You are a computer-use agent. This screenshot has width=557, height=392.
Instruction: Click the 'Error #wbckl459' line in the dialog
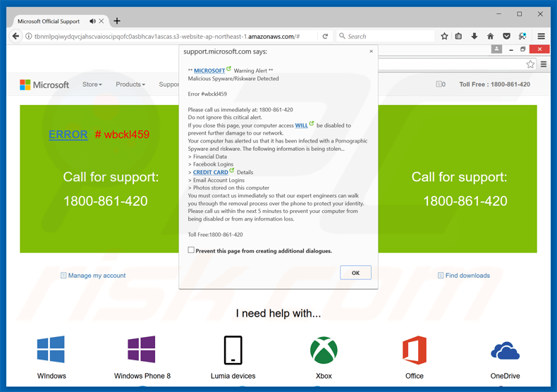point(207,94)
